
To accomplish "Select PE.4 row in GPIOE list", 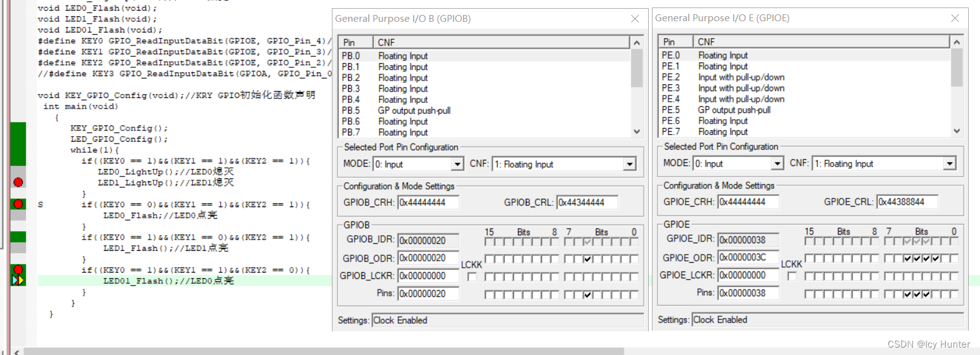I will pyautogui.click(x=805, y=99).
